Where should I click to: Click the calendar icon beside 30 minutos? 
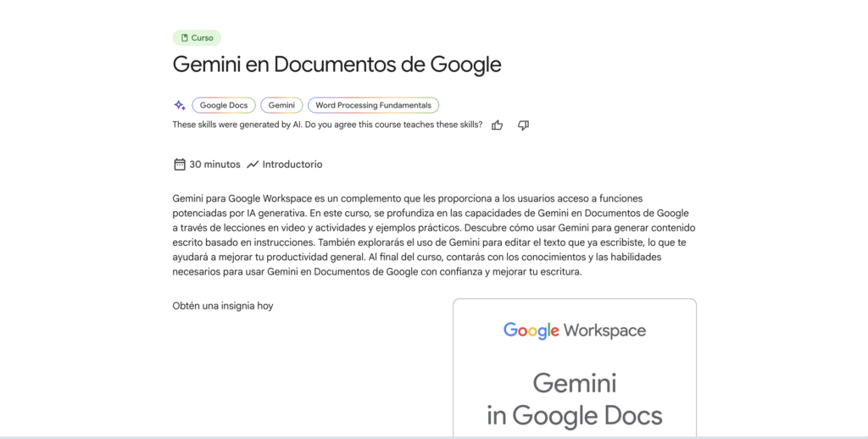pyautogui.click(x=180, y=164)
